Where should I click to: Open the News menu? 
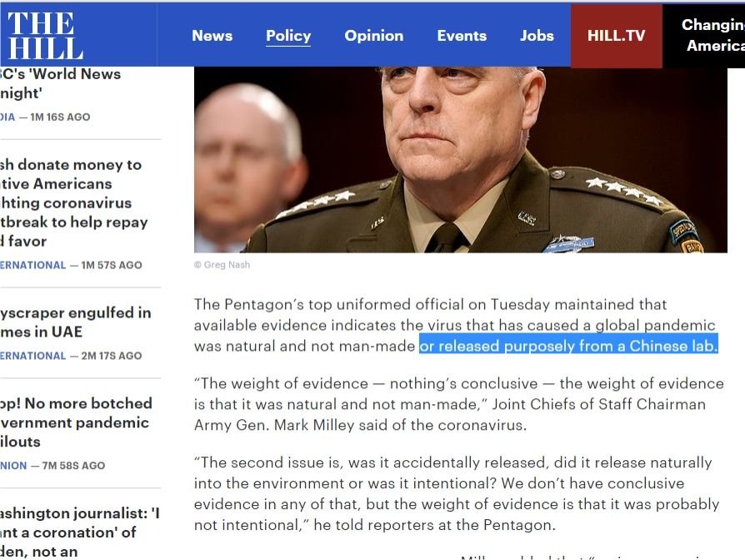click(212, 36)
